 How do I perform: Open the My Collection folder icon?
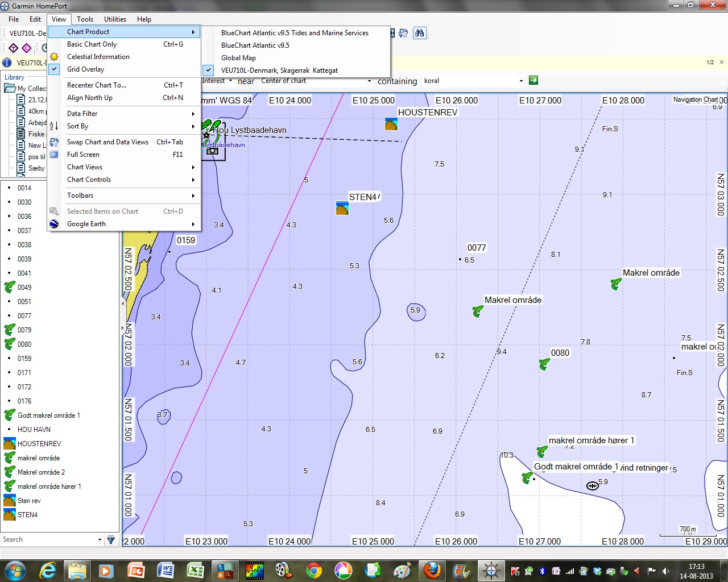(x=9, y=88)
